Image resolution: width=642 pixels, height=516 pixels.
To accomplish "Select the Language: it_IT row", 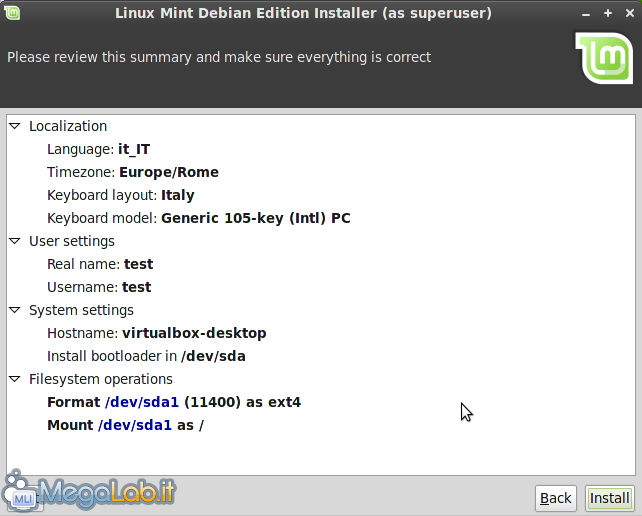I will click(x=98, y=149).
